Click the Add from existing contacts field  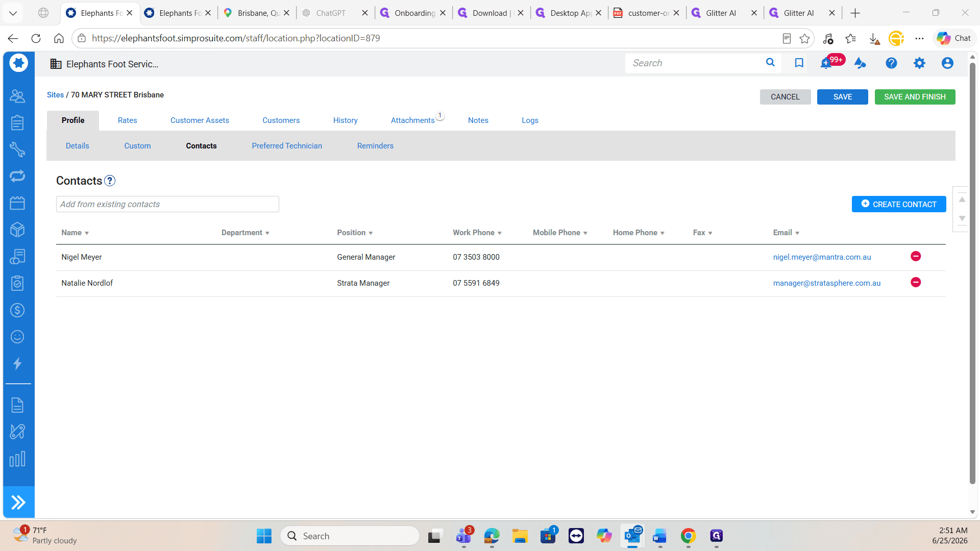pos(167,204)
